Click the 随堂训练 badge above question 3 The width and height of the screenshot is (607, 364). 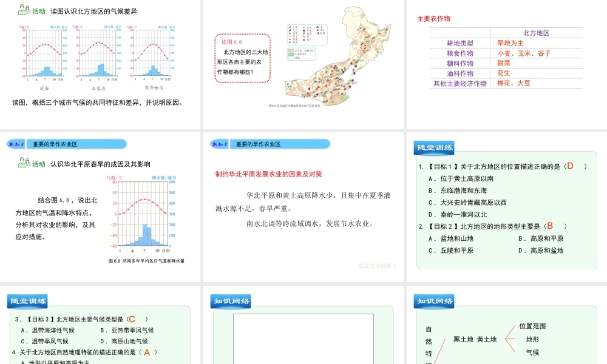[27, 301]
